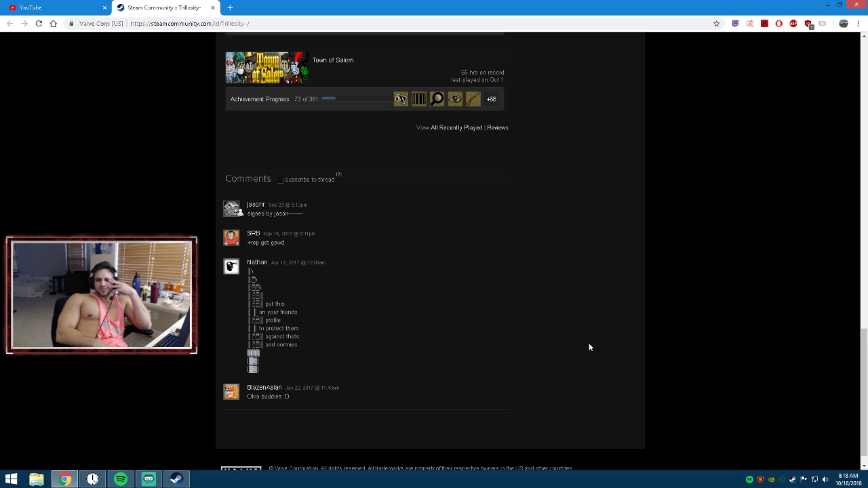Open the ABP Adblock Plus extension
868x488 pixels.
click(793, 23)
